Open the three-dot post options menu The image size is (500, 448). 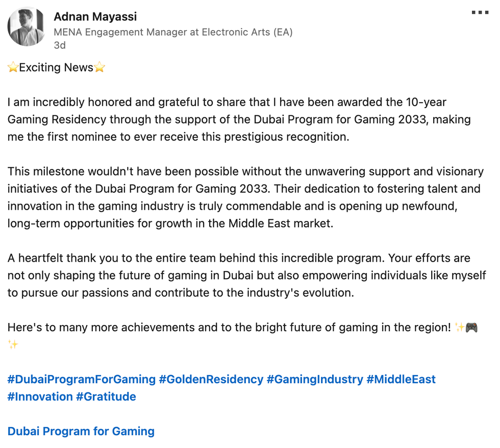[x=480, y=13]
